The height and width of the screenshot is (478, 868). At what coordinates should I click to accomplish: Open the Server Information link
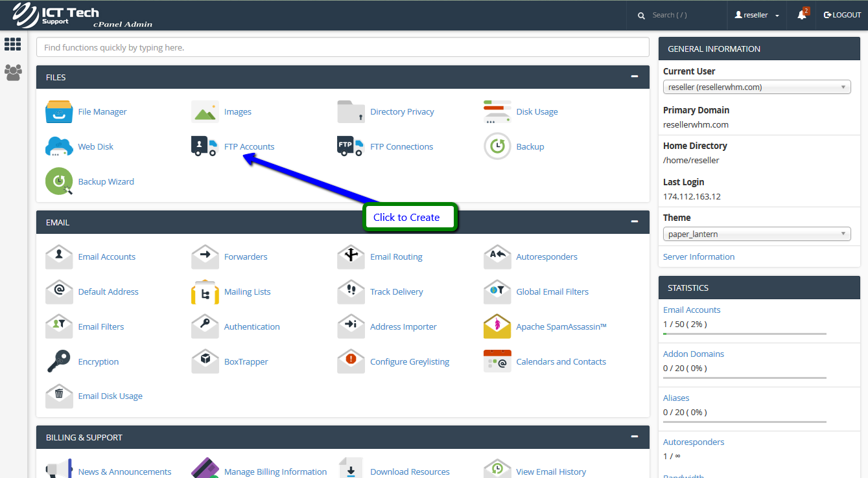699,256
